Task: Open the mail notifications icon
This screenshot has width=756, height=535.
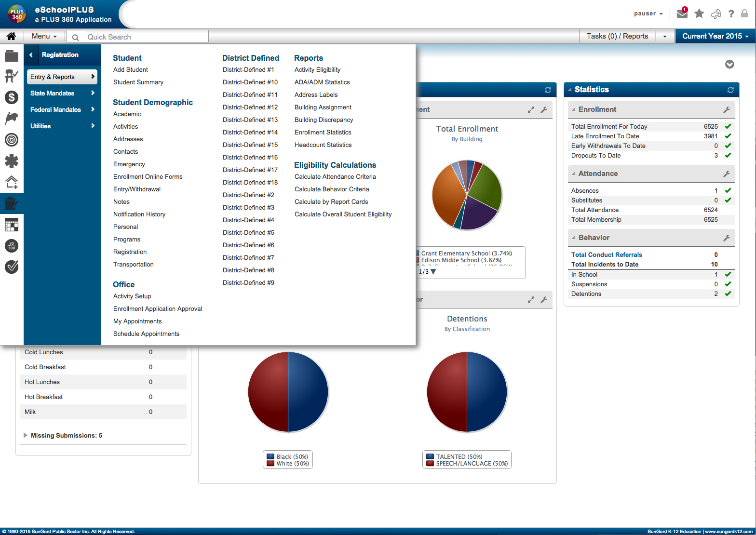Action: (682, 13)
